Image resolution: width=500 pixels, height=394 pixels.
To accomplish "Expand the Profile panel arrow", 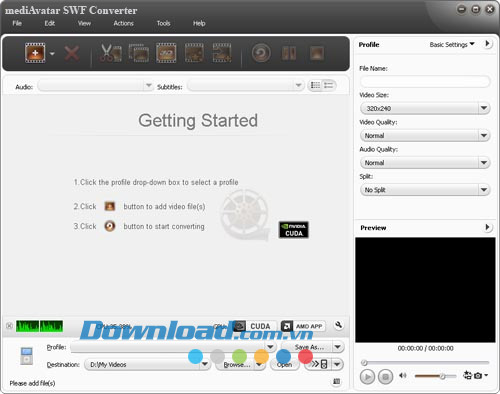I will point(487,44).
